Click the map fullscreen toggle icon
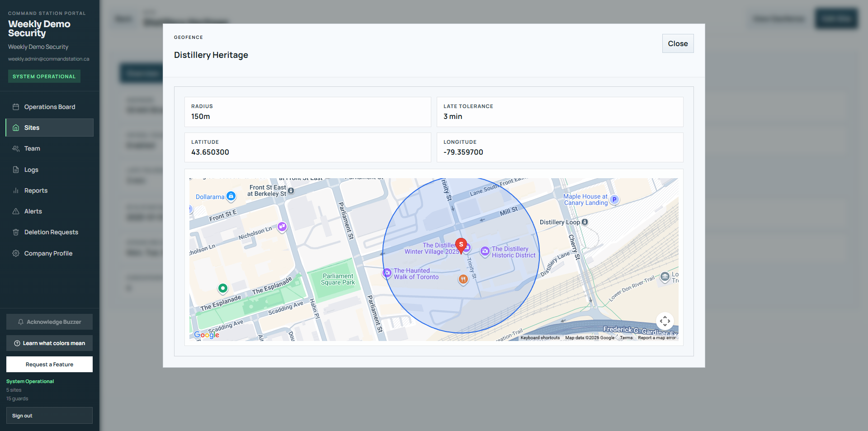This screenshot has height=431, width=868. click(665, 321)
